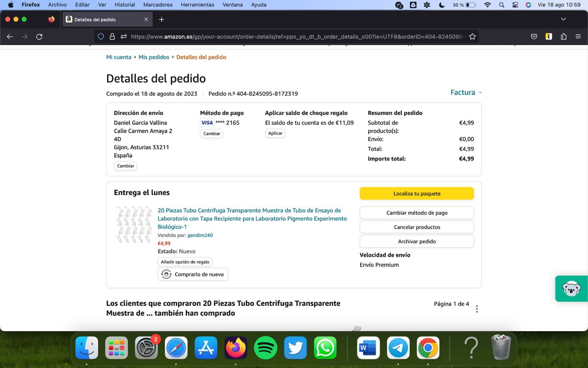Open the koala widget on right edge
The width and height of the screenshot is (588, 368).
click(571, 289)
